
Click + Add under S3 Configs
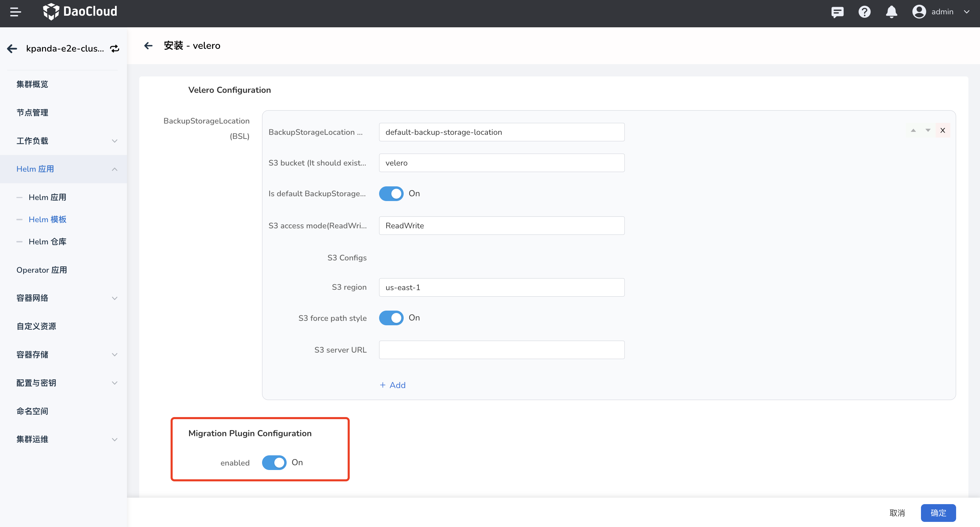(393, 385)
